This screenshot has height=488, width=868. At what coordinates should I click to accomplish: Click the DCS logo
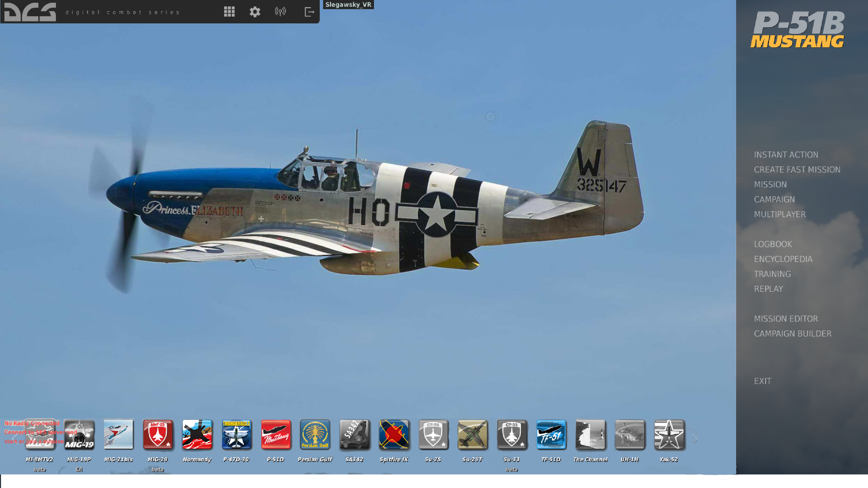(x=30, y=12)
